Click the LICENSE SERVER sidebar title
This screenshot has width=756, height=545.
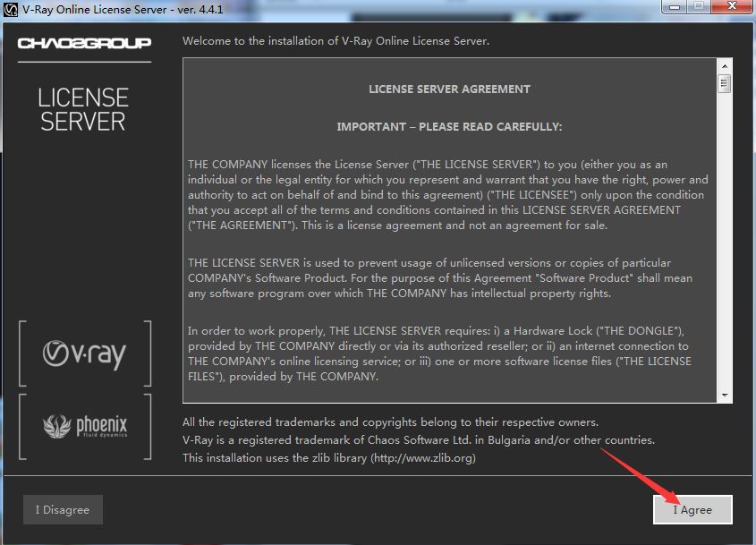coord(83,109)
